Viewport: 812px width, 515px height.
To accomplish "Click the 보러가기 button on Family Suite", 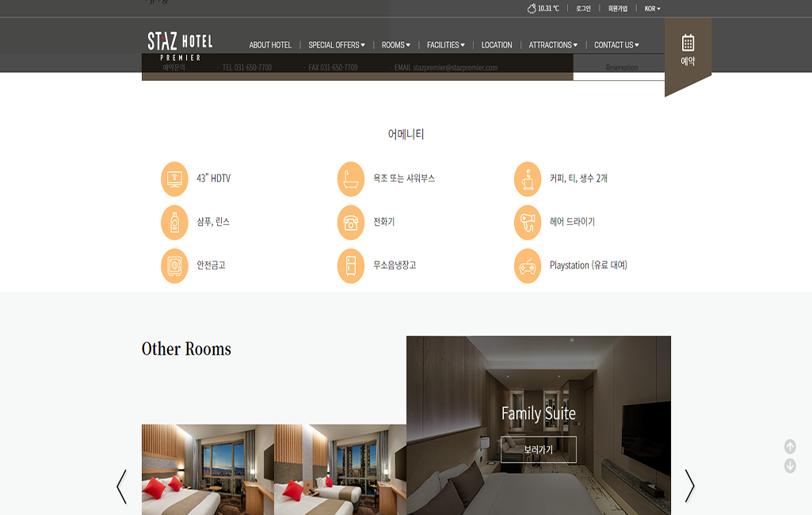I will 539,449.
